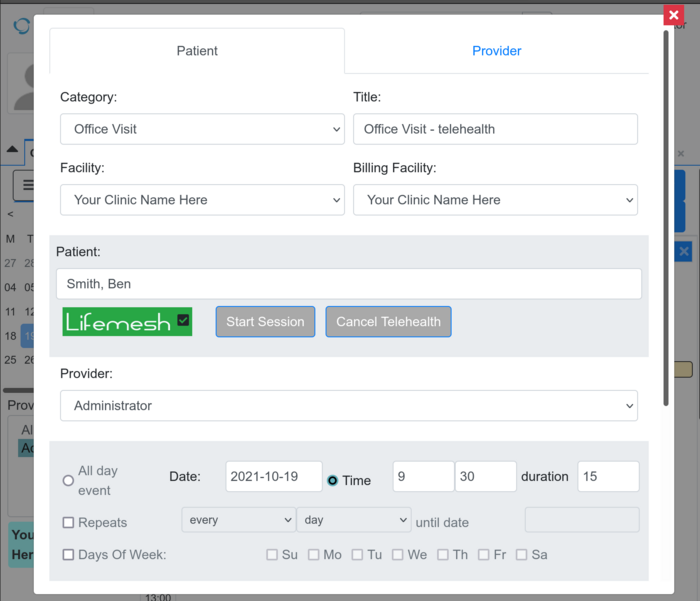The height and width of the screenshot is (601, 700).
Task: Expand the Facility dropdown
Action: [x=202, y=200]
